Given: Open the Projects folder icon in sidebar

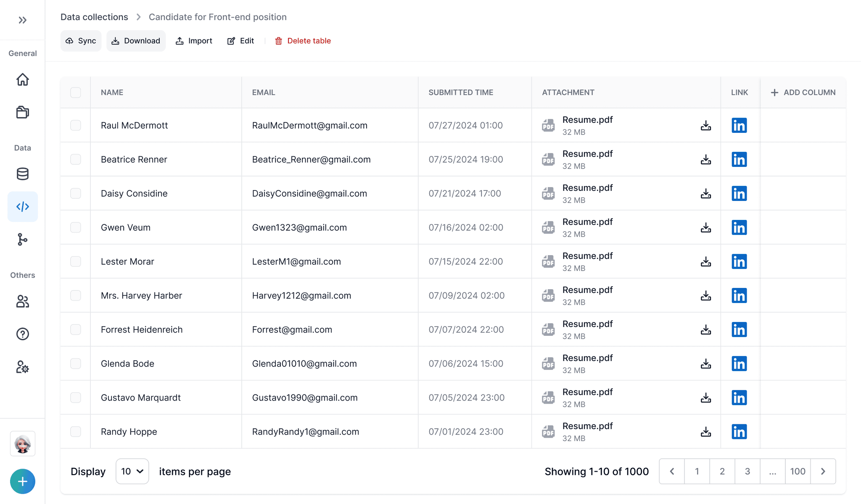Looking at the screenshot, I should [x=22, y=112].
